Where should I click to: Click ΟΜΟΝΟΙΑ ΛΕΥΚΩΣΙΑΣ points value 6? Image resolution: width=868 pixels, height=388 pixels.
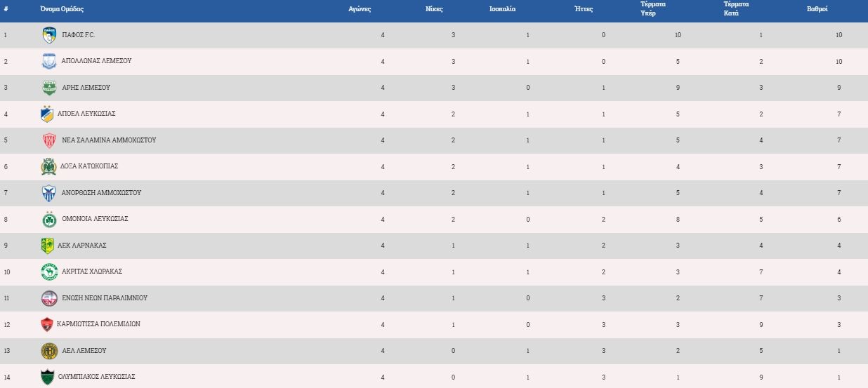[x=839, y=218]
